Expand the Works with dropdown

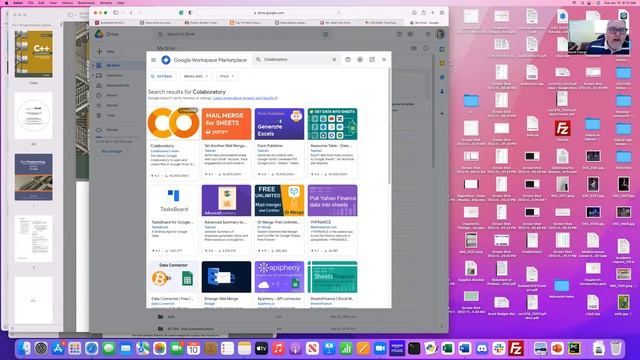(196, 76)
